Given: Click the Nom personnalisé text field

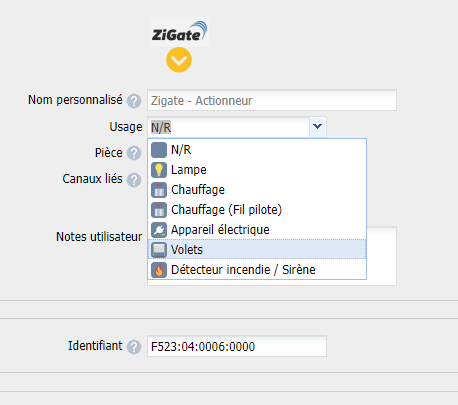Looking at the screenshot, I should pyautogui.click(x=272, y=100).
